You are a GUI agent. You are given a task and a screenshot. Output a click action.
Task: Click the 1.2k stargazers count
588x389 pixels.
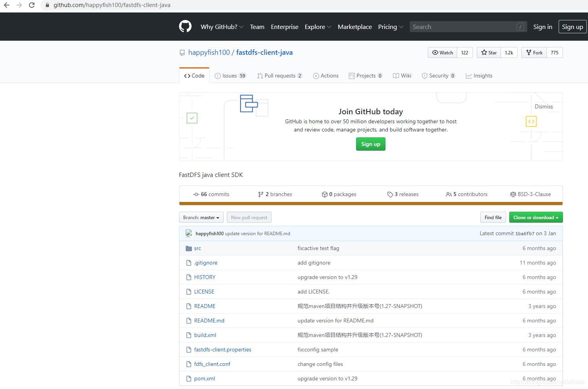click(509, 53)
